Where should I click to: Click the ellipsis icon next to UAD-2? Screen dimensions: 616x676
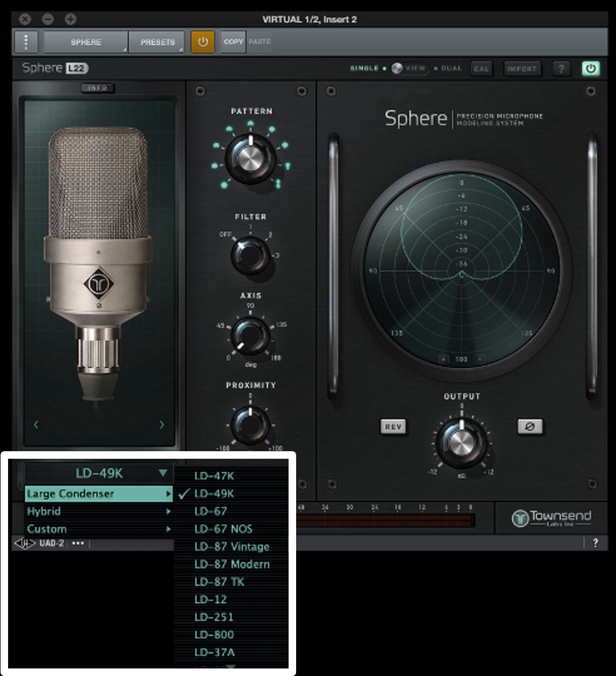click(x=79, y=543)
